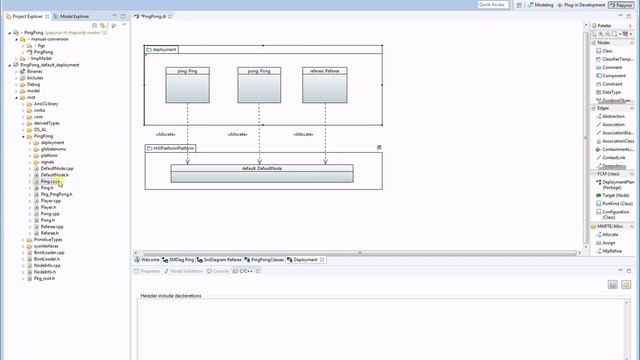Click the diagram horizontal scrollbar
The image size is (640, 360).
click(x=359, y=253)
